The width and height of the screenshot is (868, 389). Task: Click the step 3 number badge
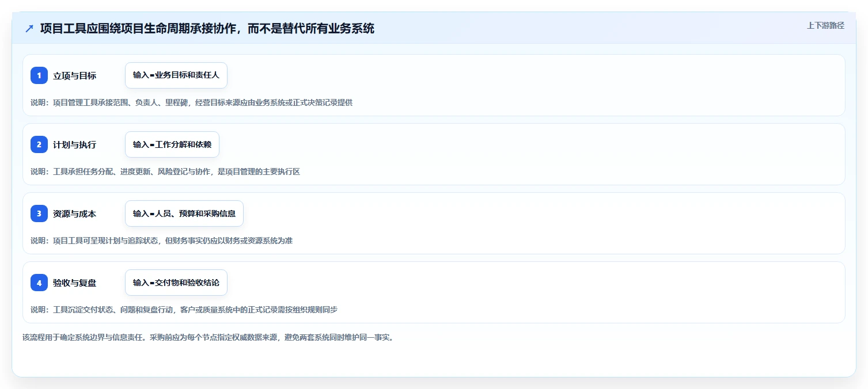[x=39, y=213]
